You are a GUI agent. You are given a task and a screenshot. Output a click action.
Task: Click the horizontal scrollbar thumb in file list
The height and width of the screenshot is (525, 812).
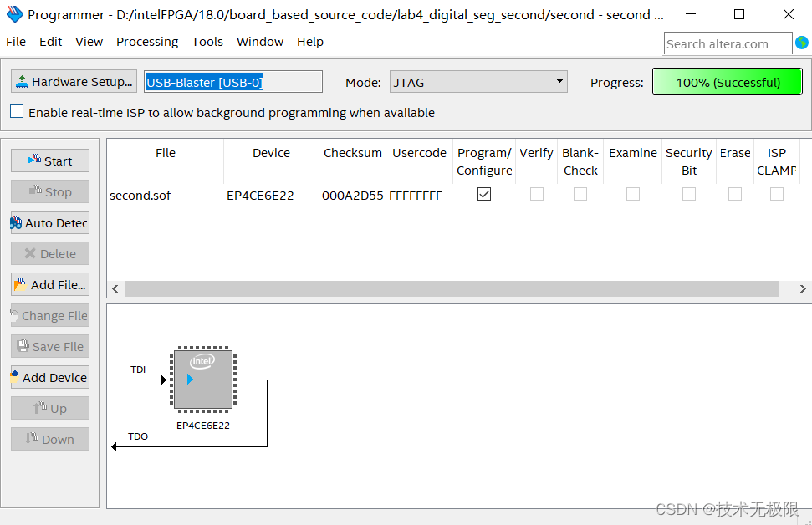pos(452,288)
